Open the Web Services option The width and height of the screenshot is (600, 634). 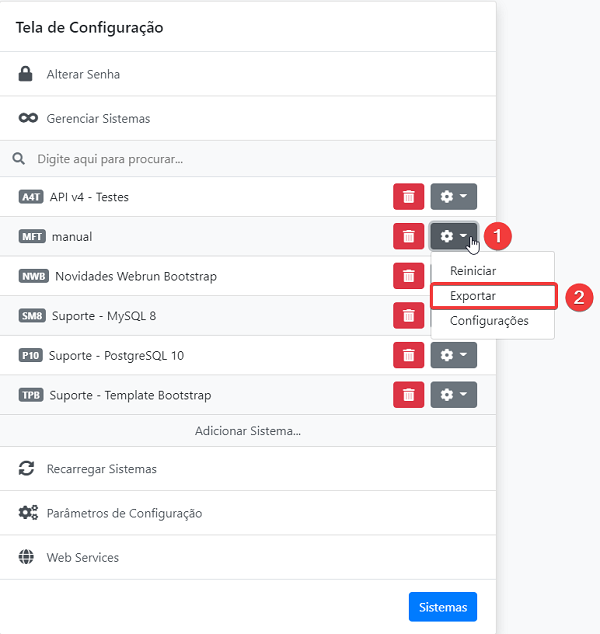pyautogui.click(x=82, y=557)
